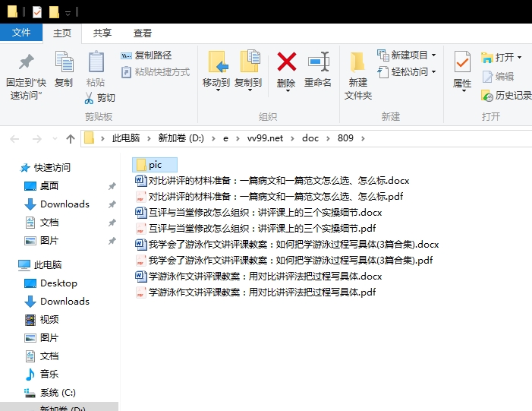Select 互评与当堂修改怎么组织 .pdf file
The height and width of the screenshot is (411, 532).
[x=256, y=228]
